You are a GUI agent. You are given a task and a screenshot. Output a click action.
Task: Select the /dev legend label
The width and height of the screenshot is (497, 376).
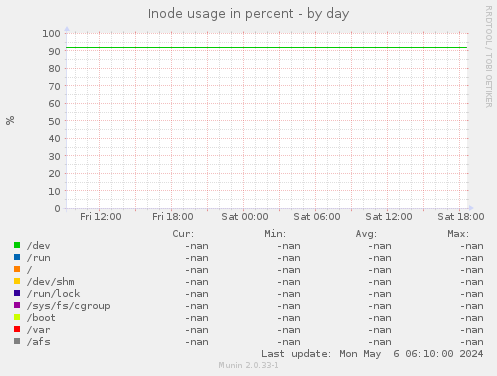pyautogui.click(x=39, y=246)
